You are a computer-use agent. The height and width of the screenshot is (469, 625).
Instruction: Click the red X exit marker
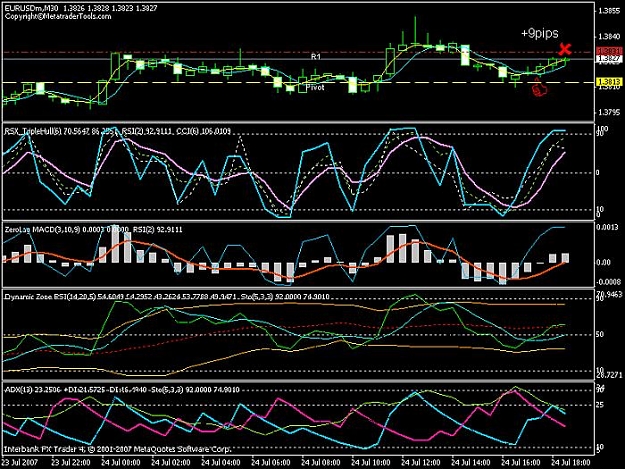point(564,49)
